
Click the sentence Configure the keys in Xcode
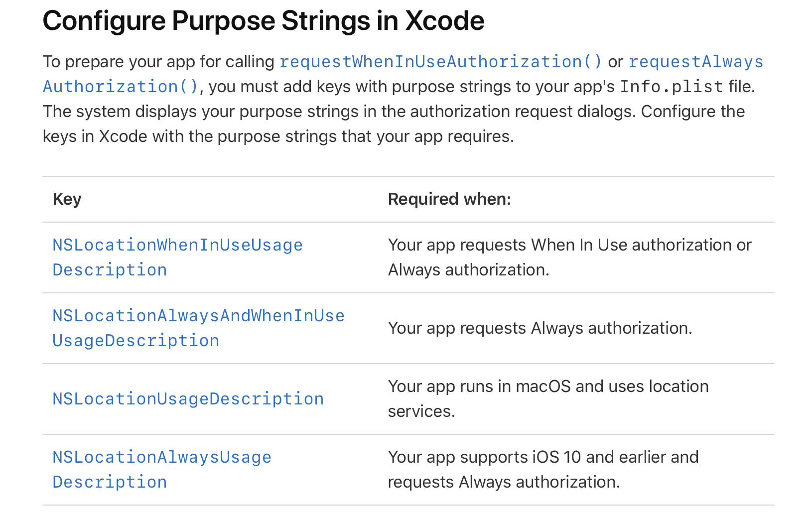point(692,112)
